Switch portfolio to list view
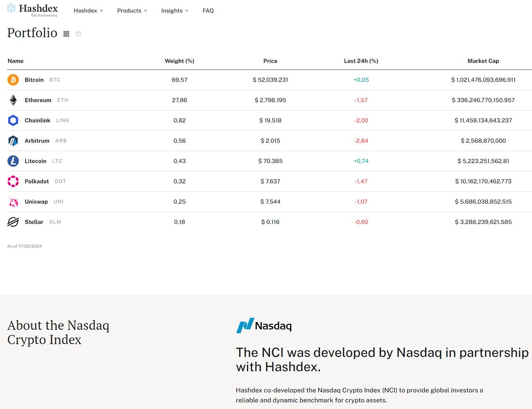 (66, 34)
